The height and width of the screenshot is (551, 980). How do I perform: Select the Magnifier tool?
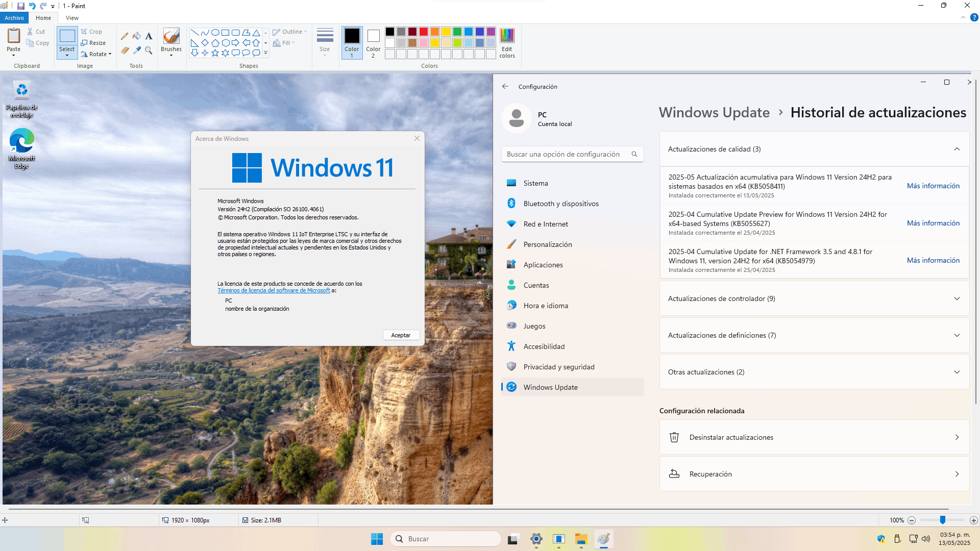click(149, 51)
